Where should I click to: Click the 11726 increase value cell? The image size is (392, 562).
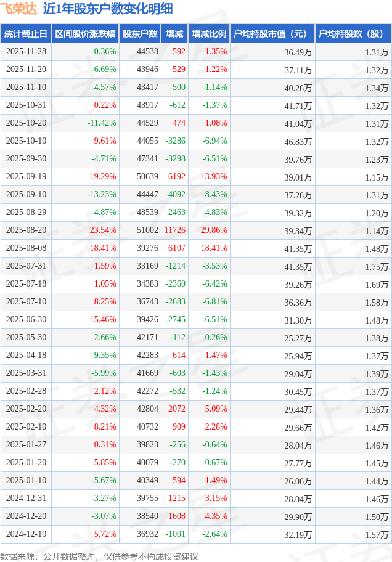click(174, 230)
